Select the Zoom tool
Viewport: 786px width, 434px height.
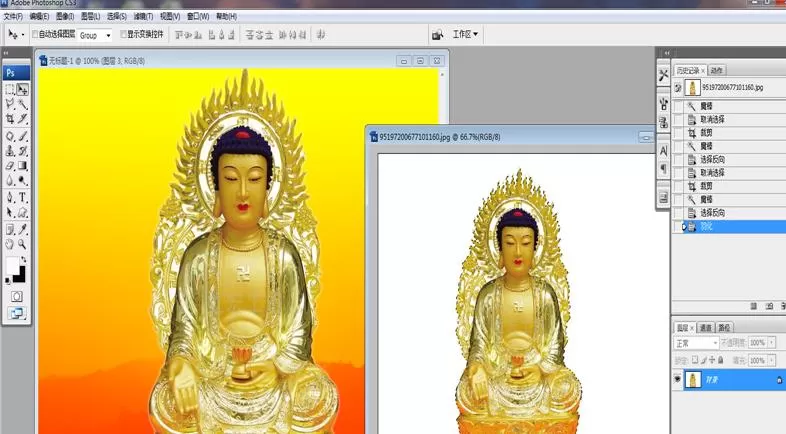[x=23, y=244]
